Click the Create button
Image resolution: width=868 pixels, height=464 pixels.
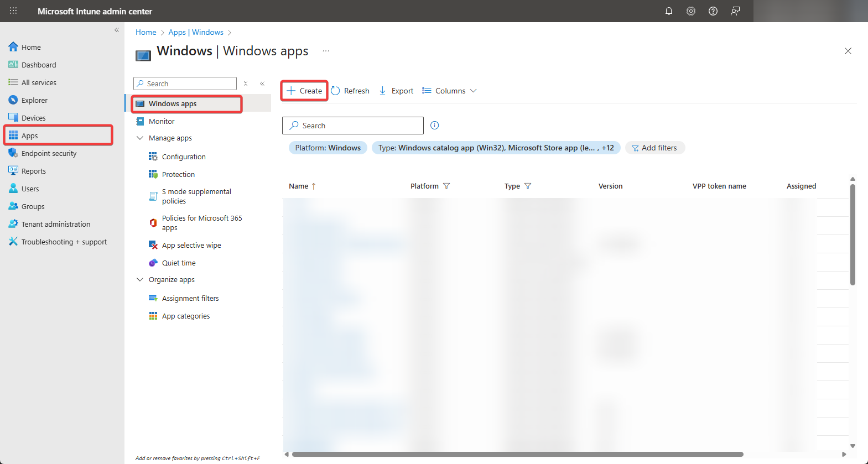tap(304, 91)
